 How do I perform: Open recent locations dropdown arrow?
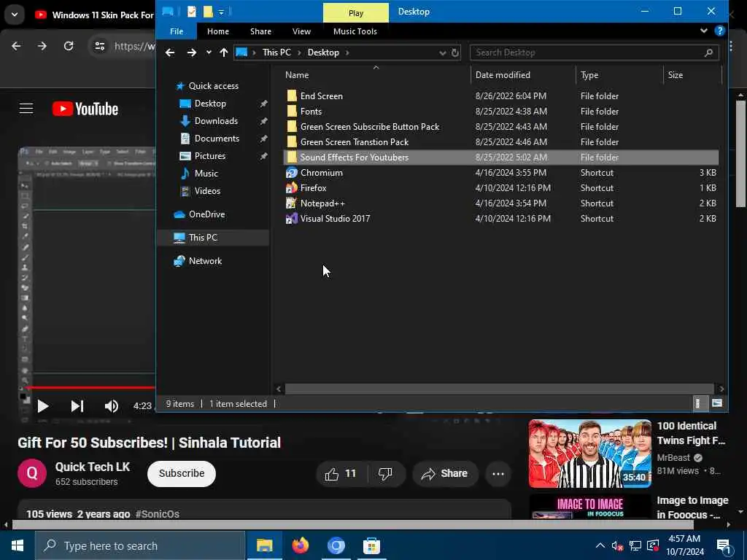[x=209, y=52]
